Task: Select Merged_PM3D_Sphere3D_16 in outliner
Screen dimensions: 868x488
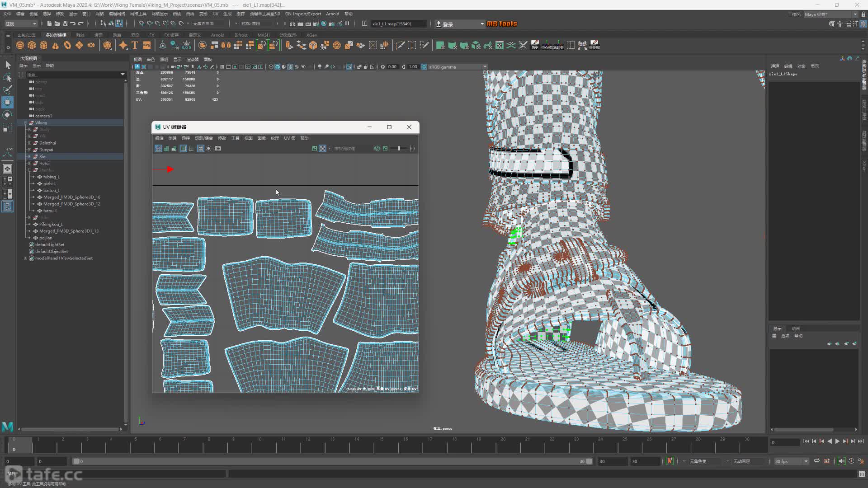Action: coord(71,197)
